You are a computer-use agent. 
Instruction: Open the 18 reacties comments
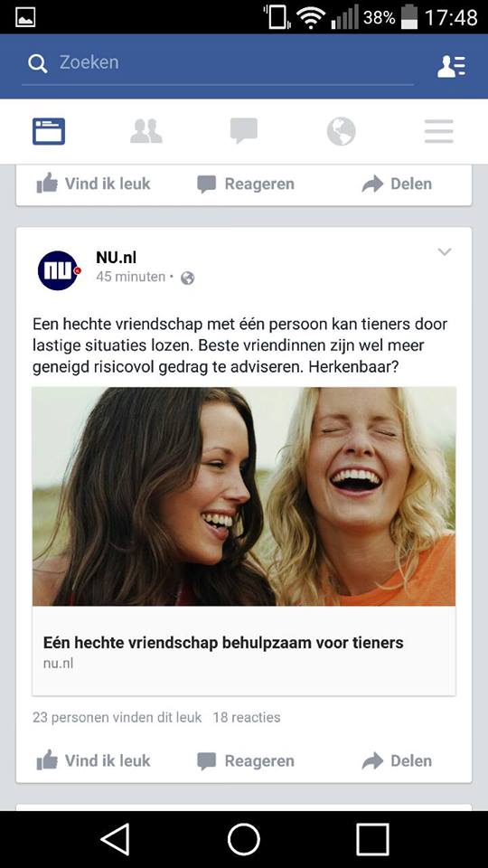(246, 717)
